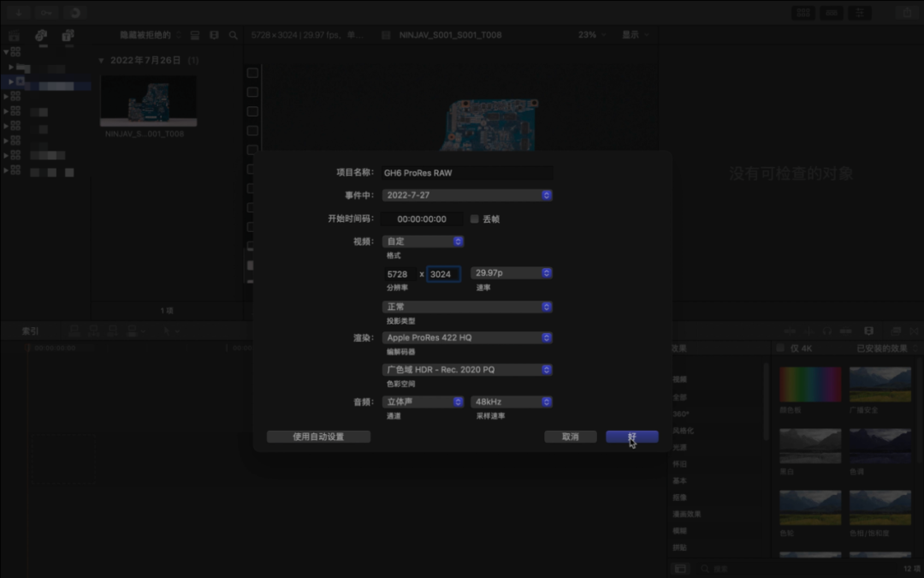Screen dimensions: 924x578
Task: Click the width resolution field 5728
Action: [400, 274]
